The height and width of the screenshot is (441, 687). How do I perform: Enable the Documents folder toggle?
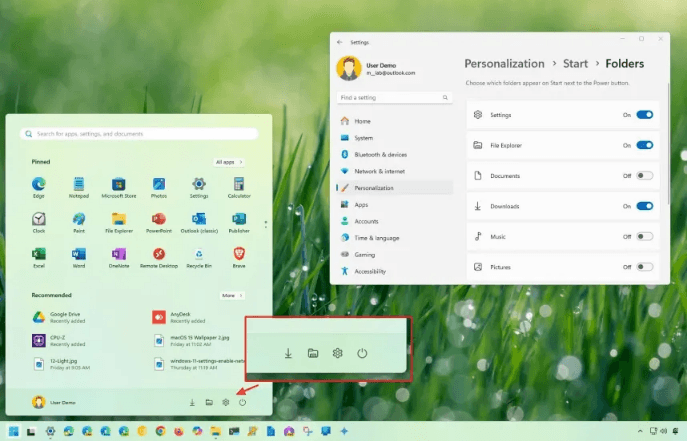point(645,176)
